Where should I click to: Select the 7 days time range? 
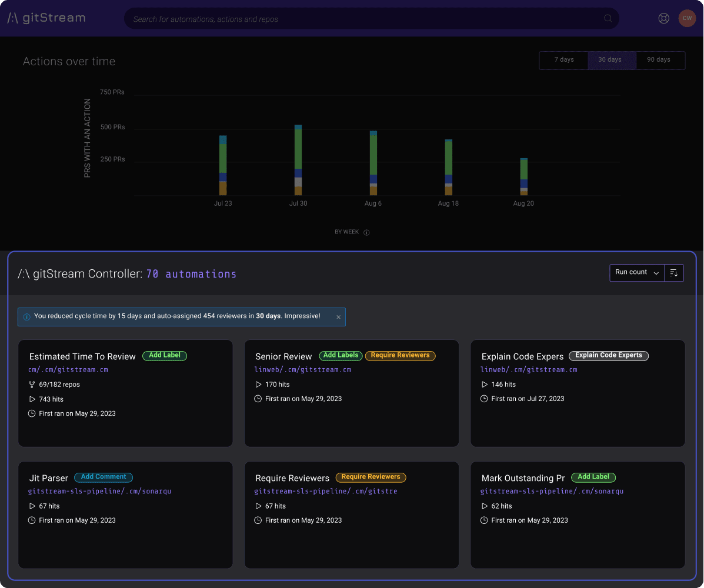point(563,59)
